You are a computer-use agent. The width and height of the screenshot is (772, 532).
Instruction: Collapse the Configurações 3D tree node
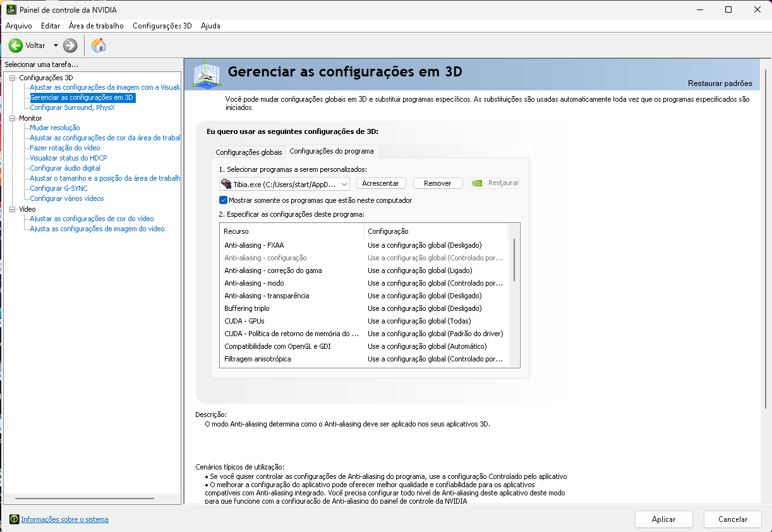pyautogui.click(x=13, y=78)
